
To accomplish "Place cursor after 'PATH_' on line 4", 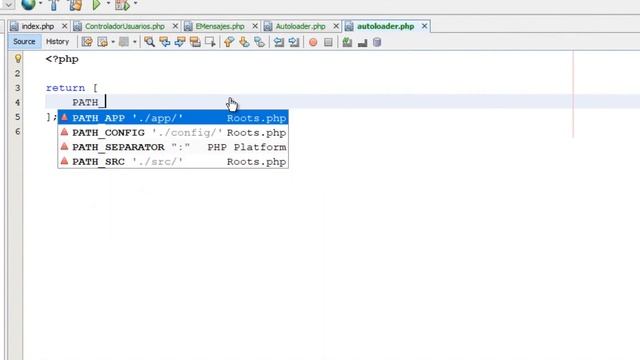I will click(x=106, y=102).
